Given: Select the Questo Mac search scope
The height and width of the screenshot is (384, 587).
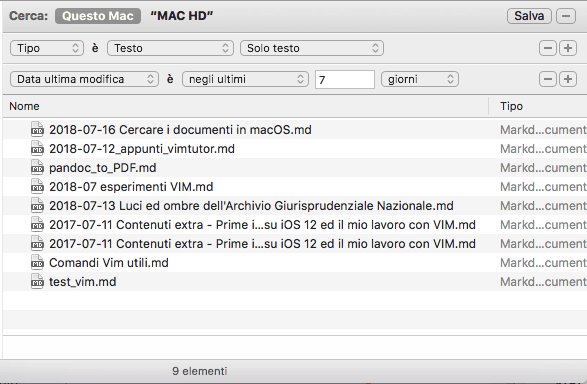Looking at the screenshot, I should pos(98,16).
